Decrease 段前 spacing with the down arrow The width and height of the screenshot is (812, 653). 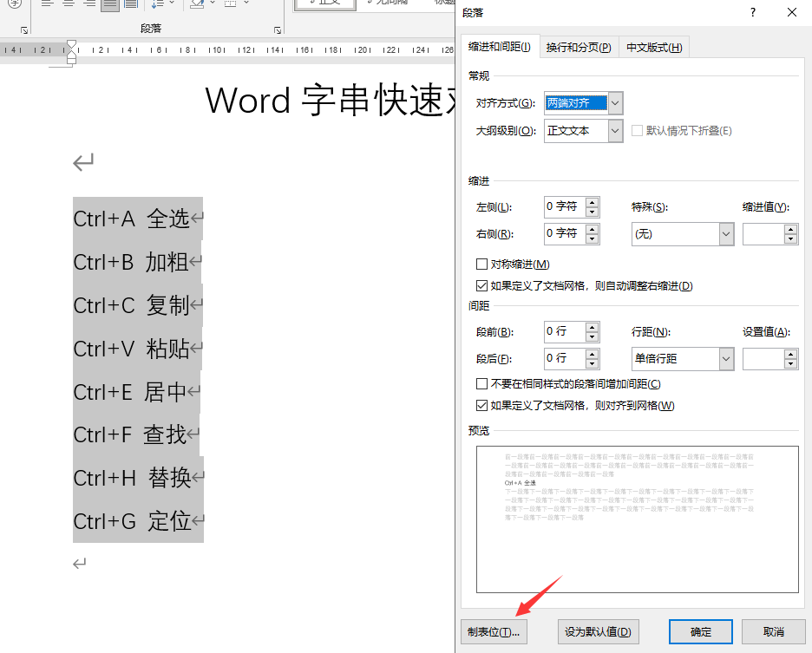tap(592, 336)
